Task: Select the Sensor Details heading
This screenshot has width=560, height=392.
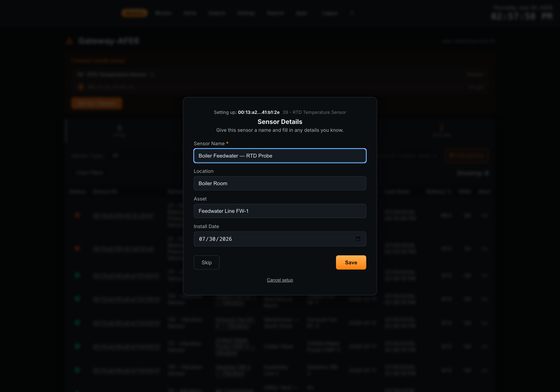Action: 280,122
